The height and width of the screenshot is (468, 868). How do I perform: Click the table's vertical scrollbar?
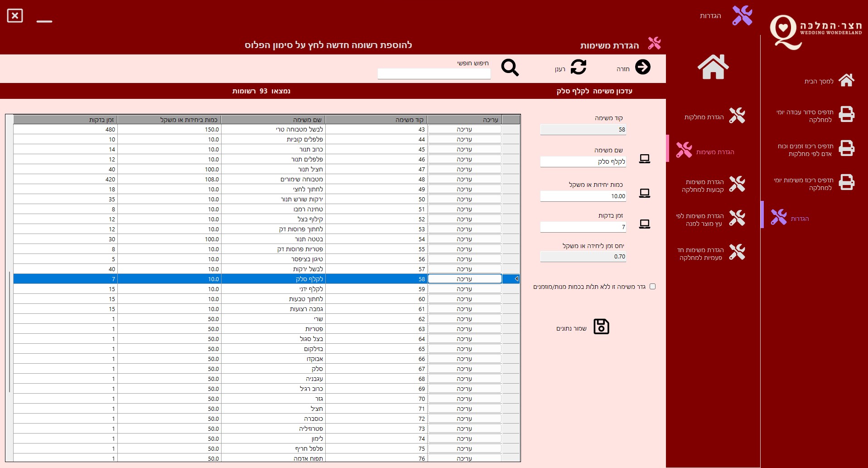pos(9,332)
